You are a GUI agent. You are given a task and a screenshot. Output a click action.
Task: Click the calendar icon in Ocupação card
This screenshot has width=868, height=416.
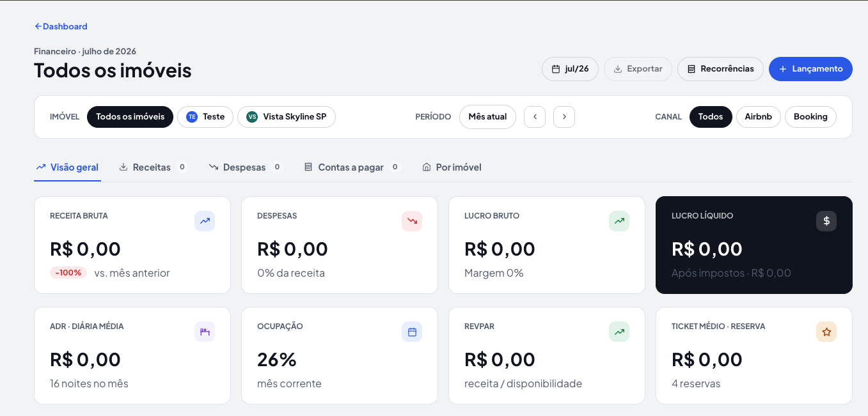tap(412, 332)
